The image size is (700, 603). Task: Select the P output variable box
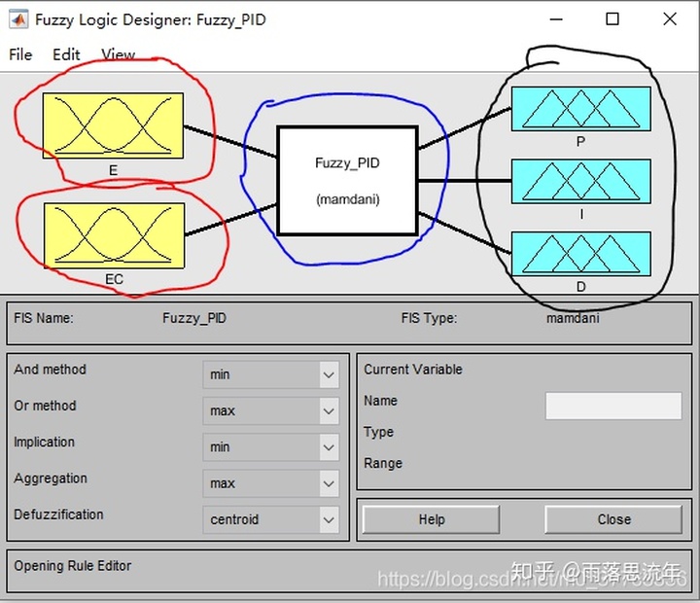580,109
